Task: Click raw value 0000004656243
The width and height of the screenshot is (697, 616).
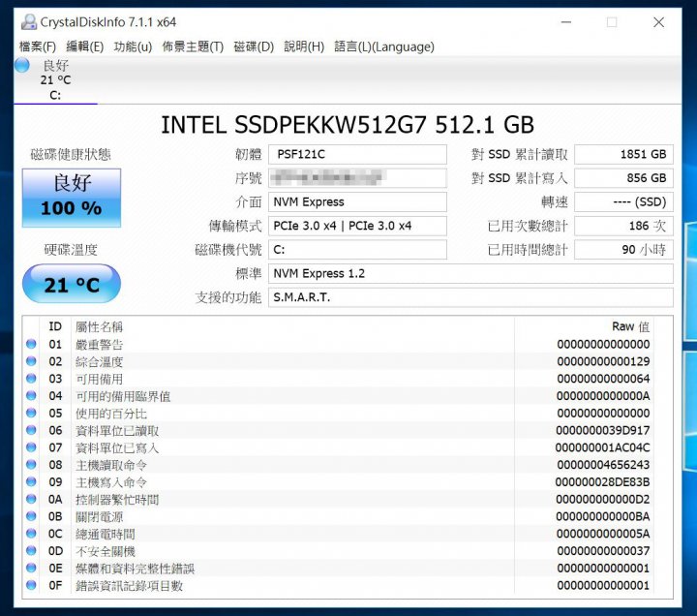Action: tap(603, 465)
